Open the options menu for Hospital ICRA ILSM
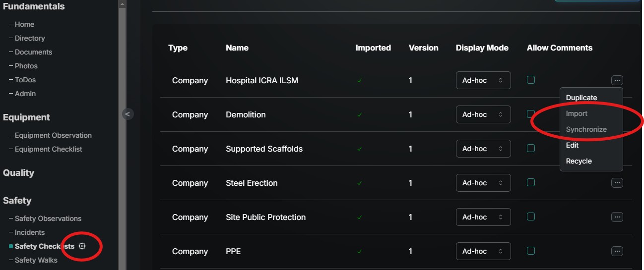 (x=617, y=80)
